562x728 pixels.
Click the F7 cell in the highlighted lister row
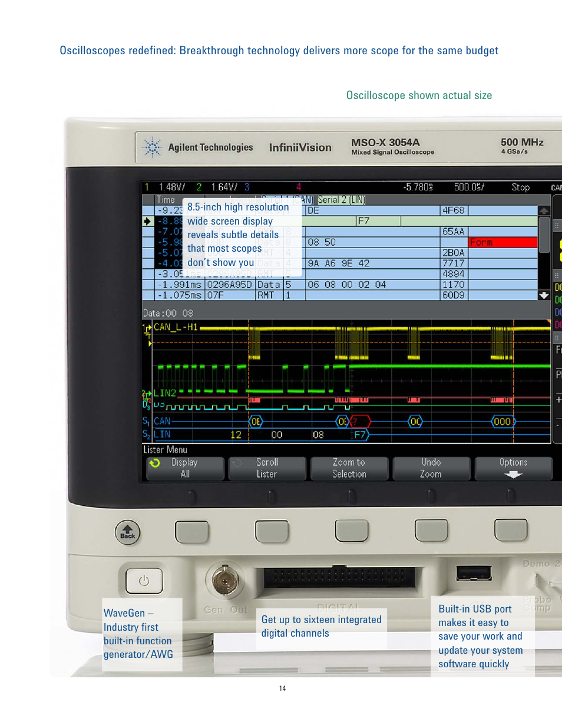click(x=378, y=221)
